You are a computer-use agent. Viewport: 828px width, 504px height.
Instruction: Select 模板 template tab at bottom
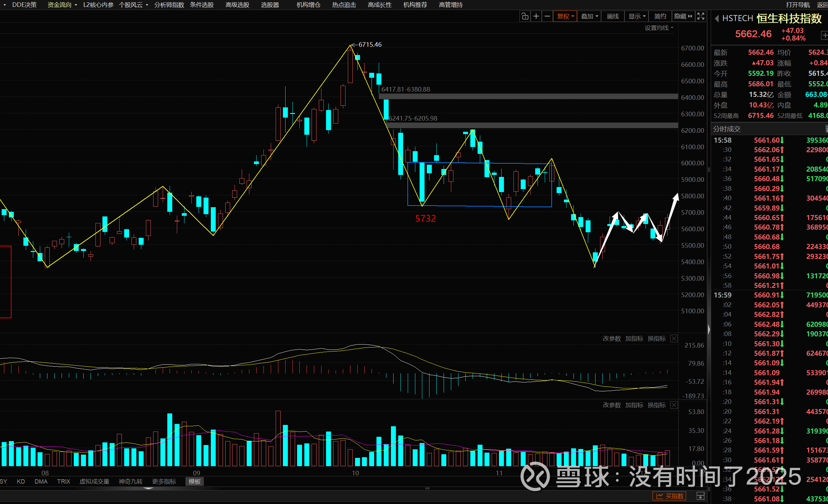(x=195, y=482)
